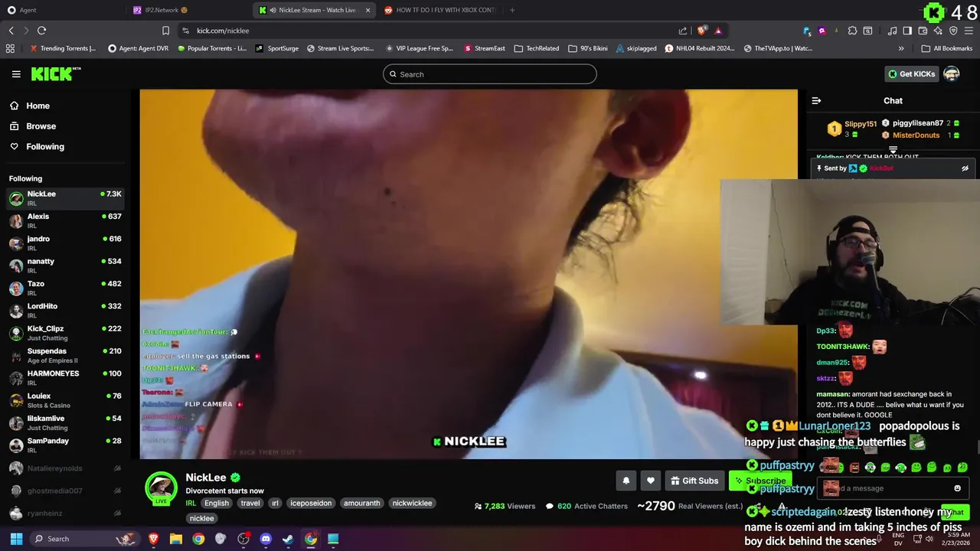Open Steam from the taskbar

coord(288,539)
